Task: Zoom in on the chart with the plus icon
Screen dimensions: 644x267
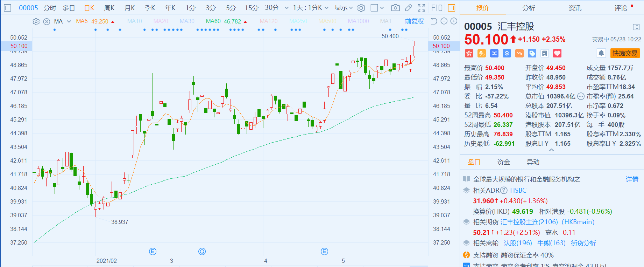Action: (x=454, y=21)
